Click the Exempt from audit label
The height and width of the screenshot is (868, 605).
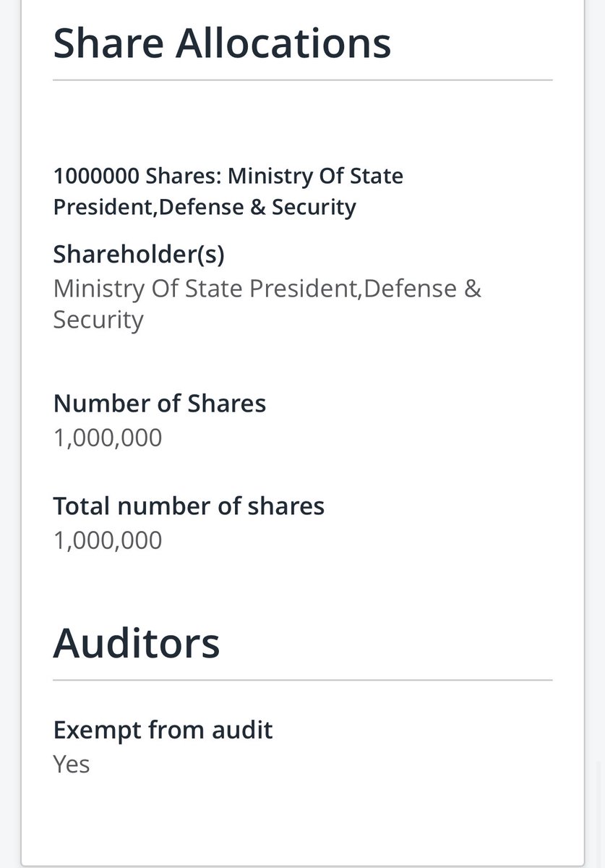163,730
